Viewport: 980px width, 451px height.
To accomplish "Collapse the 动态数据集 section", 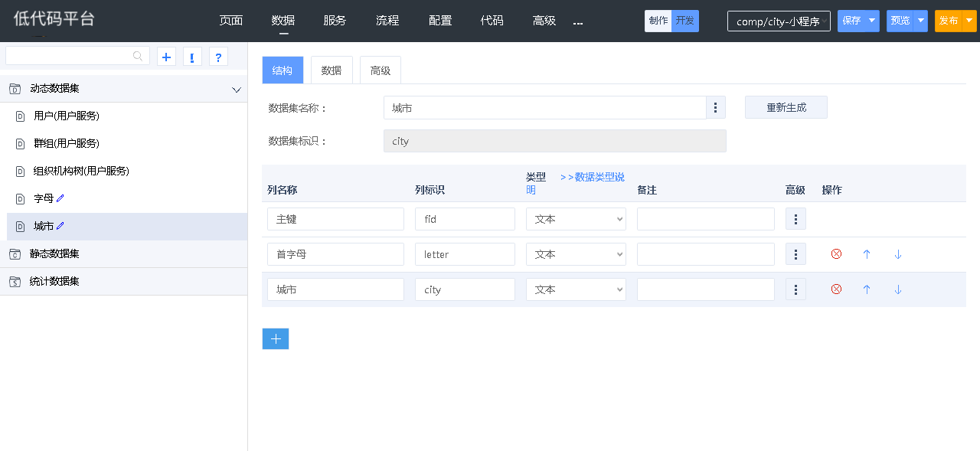I will [237, 89].
